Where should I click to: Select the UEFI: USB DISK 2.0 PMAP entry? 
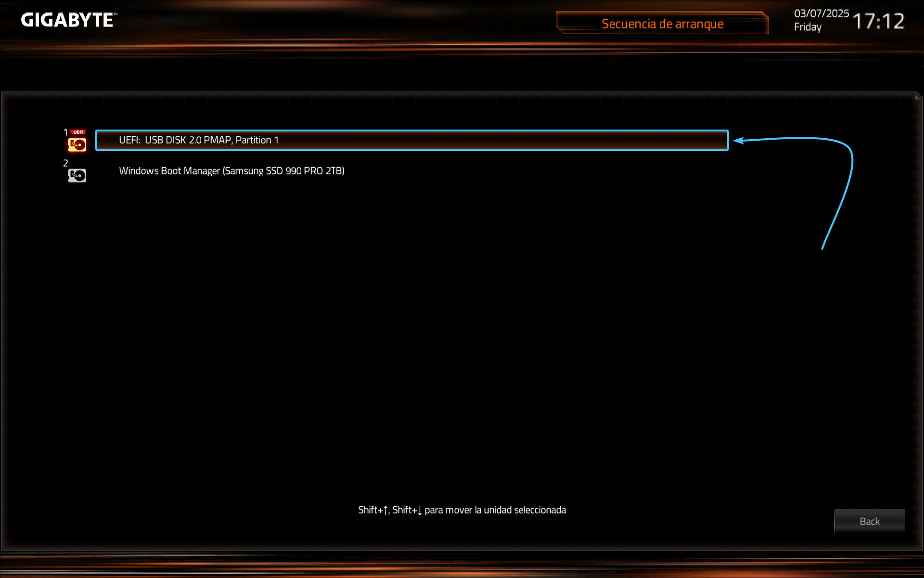[x=412, y=140]
